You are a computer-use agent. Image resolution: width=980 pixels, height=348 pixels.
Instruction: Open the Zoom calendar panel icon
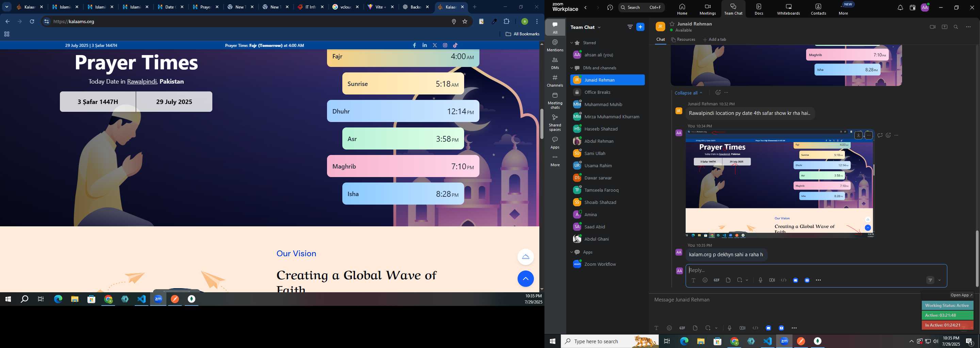tap(912, 7)
